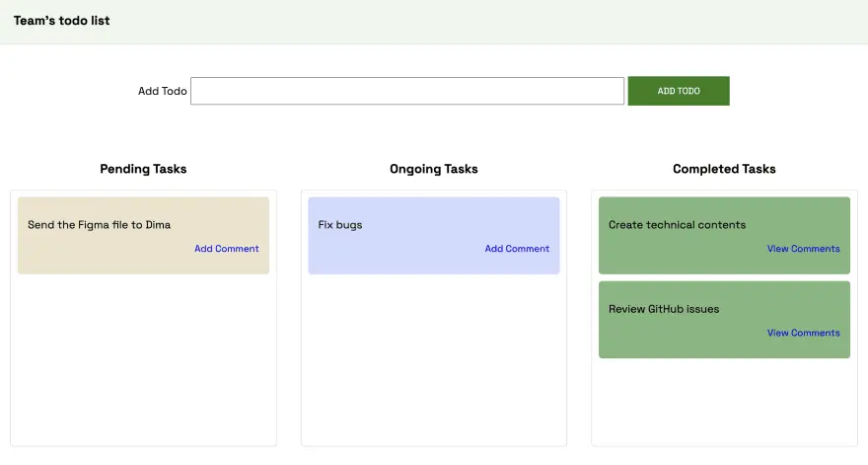
Task: Click empty space in Ongoing Tasks column
Action: coord(433,365)
